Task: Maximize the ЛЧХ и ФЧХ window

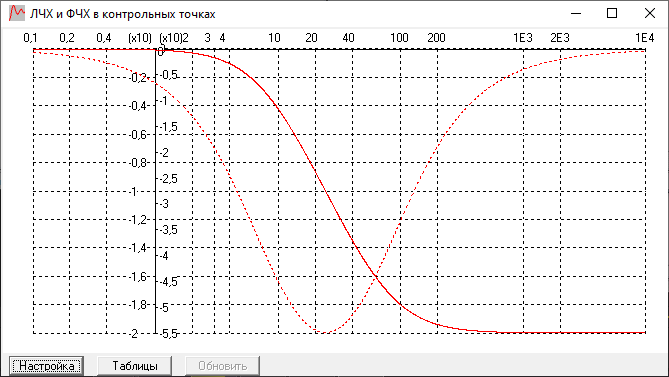Action: (612, 14)
